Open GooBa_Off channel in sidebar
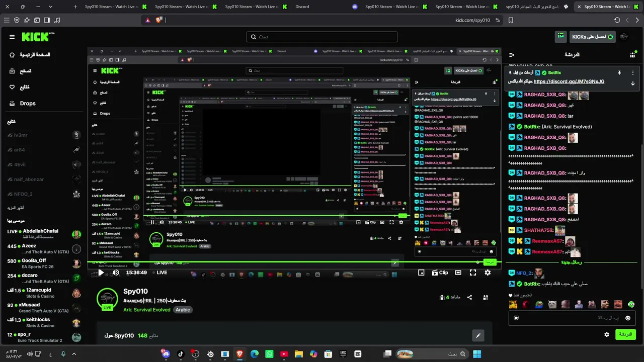The image size is (644, 362). pos(44,263)
